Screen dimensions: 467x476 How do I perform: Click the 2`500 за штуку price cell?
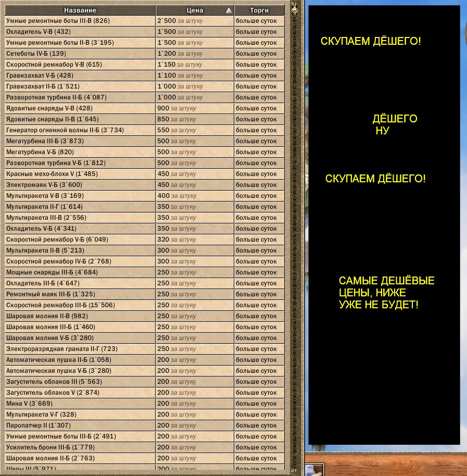[x=195, y=21]
